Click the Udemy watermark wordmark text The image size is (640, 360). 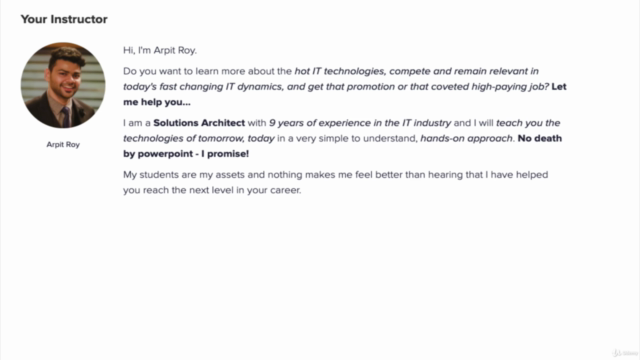pyautogui.click(x=629, y=353)
